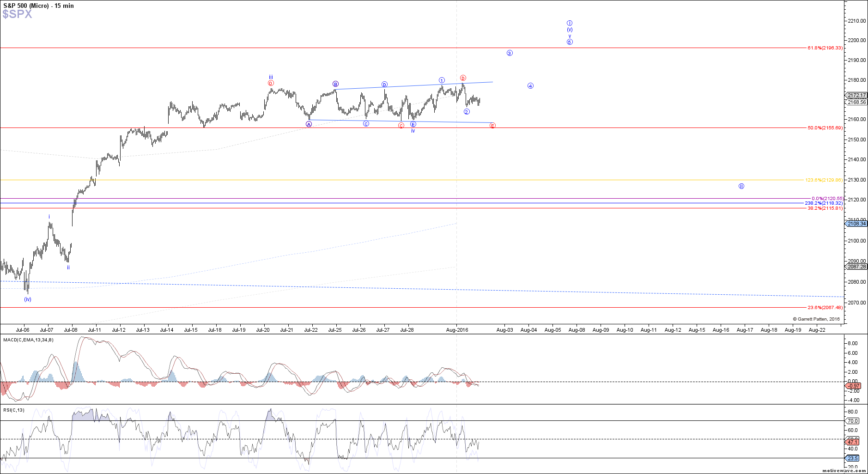Click the 23.6%(2067.48) retracement label
This screenshot has height=474, width=868.
(x=825, y=308)
